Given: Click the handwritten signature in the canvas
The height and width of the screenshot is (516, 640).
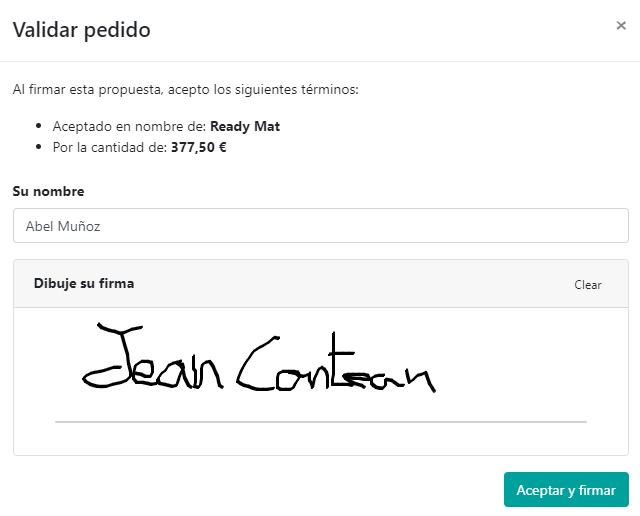Looking at the screenshot, I should [x=258, y=362].
